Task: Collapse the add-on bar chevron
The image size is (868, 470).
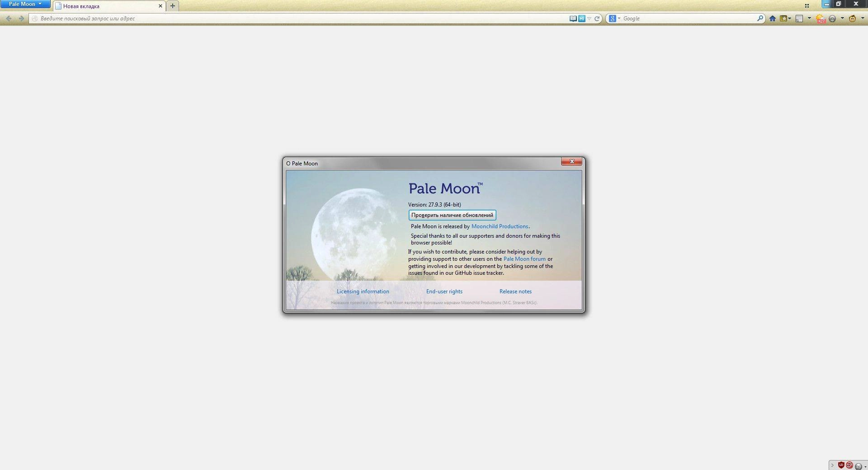Action: (x=832, y=465)
